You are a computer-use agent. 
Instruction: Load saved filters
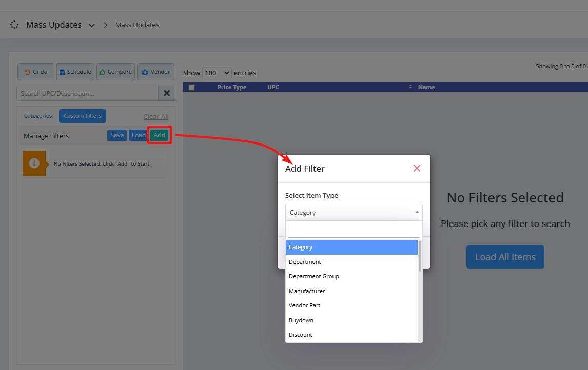tap(138, 135)
